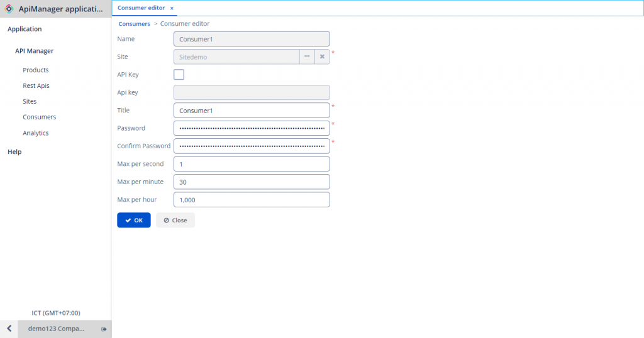The height and width of the screenshot is (338, 644).
Task: Collapse the sidebar with left arrow
Action: (x=9, y=329)
